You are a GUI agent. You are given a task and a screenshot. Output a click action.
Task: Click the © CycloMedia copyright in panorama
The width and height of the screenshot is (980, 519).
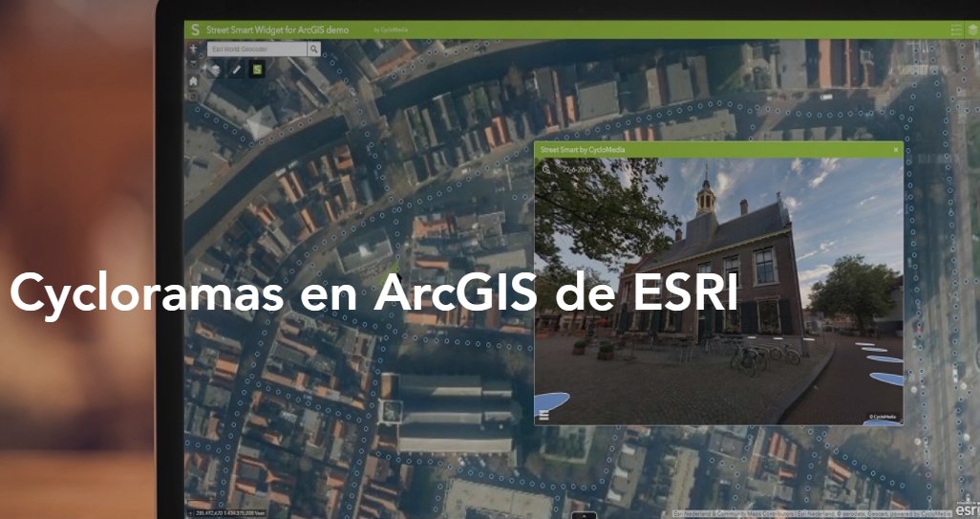[x=883, y=417]
